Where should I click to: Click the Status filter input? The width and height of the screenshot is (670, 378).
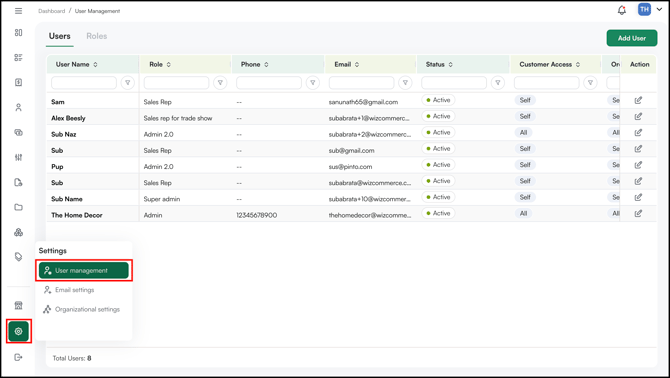coord(454,82)
